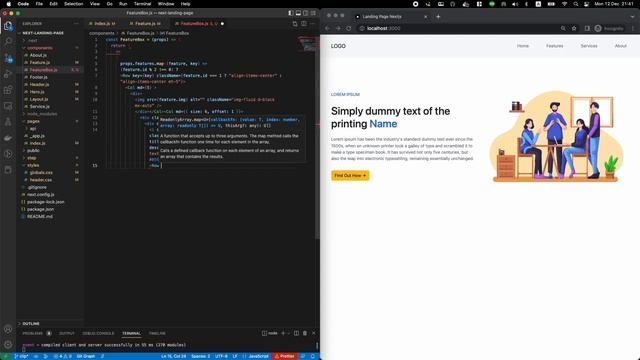This screenshot has height=360, width=640.
Task: Open the Source Control view icon
Action: point(8,58)
